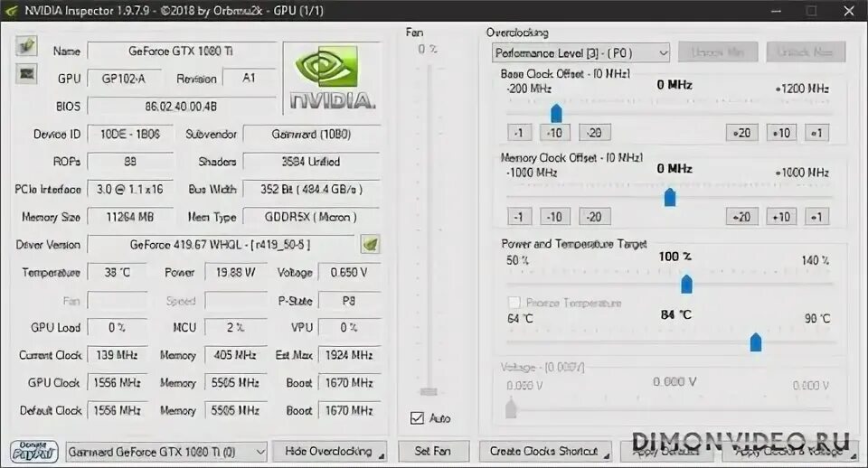Click the Temperature value 38 °C
Screen dimensions: 868x468
pos(118,272)
